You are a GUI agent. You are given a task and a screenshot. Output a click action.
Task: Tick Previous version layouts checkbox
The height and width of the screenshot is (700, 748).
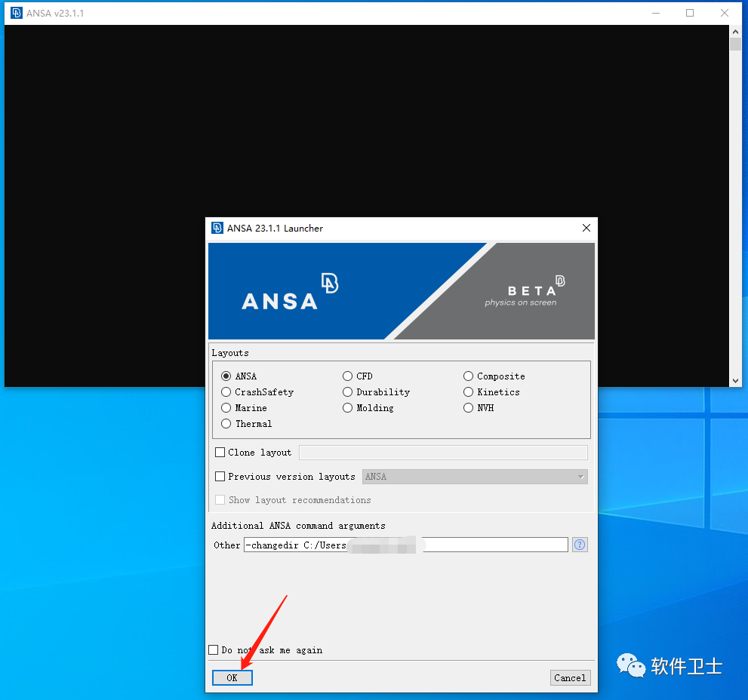[x=220, y=477]
